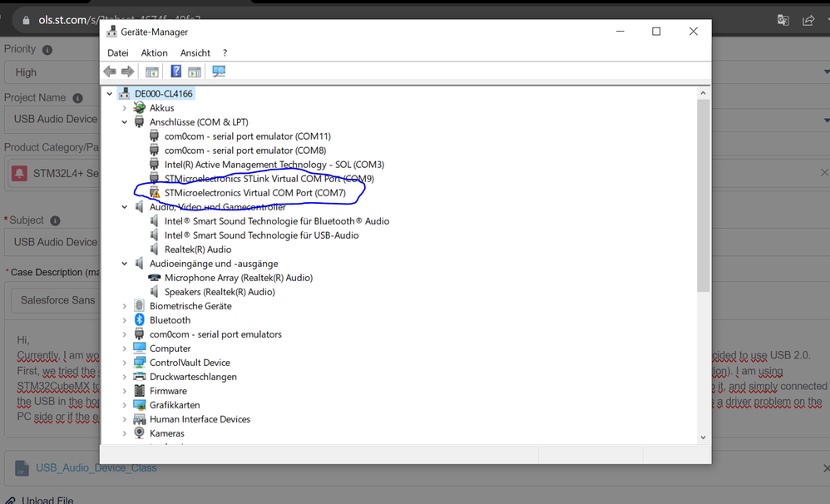
Task: Open USB_Audio_Device_Class attachment link
Action: [x=96, y=468]
